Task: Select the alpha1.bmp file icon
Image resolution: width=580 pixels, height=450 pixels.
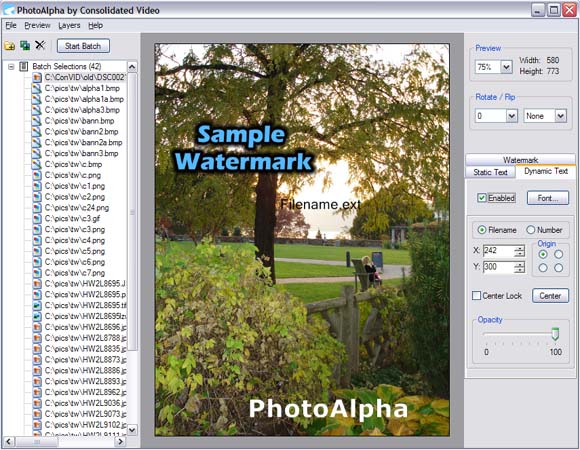Action: (x=36, y=88)
